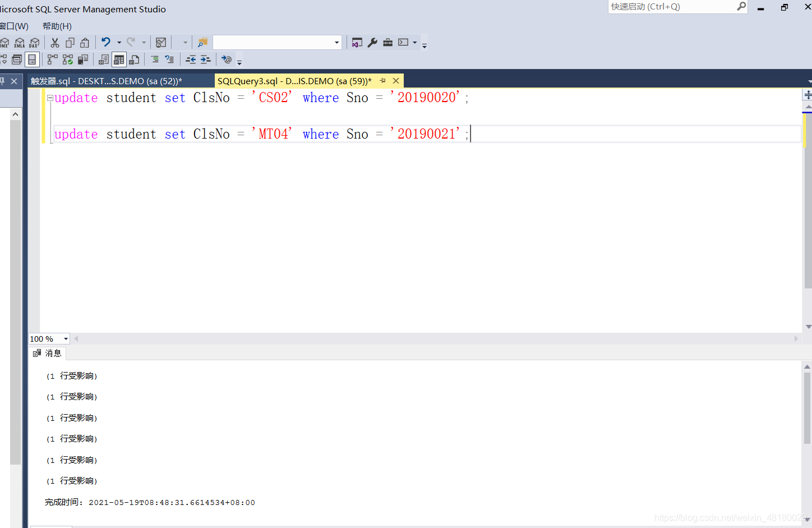Viewport: 812px width, 528px height.
Task: Open the 100 % zoom dropdown
Action: 66,339
